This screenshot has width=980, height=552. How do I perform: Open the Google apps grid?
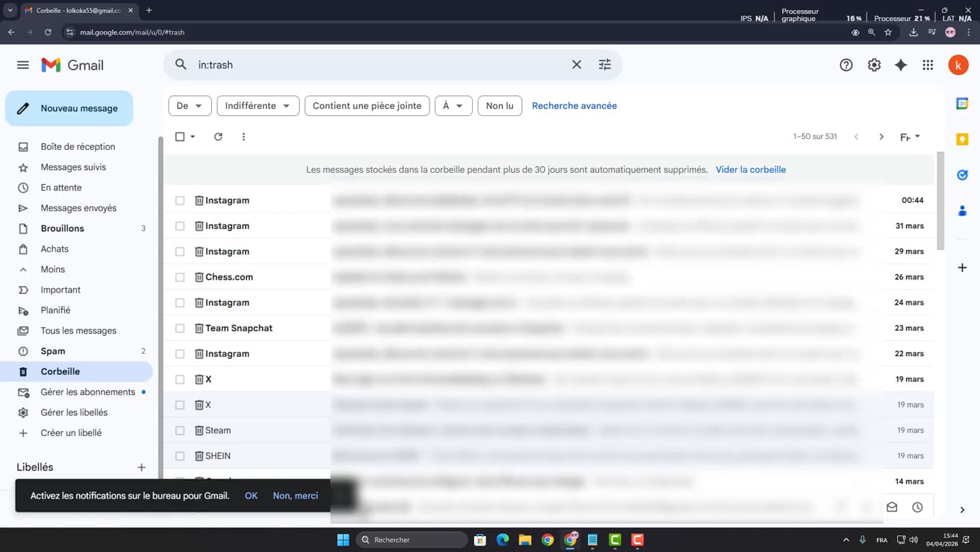(928, 65)
